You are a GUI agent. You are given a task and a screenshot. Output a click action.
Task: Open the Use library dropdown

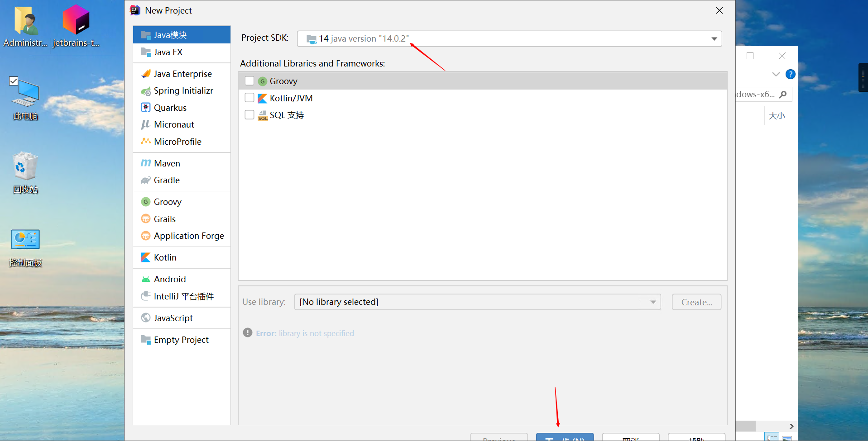click(x=477, y=302)
